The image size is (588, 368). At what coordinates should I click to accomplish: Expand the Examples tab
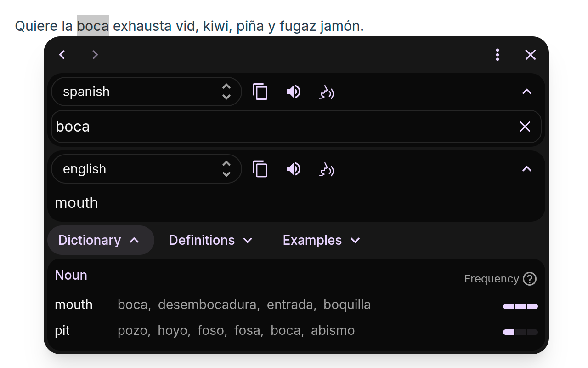pyautogui.click(x=321, y=240)
